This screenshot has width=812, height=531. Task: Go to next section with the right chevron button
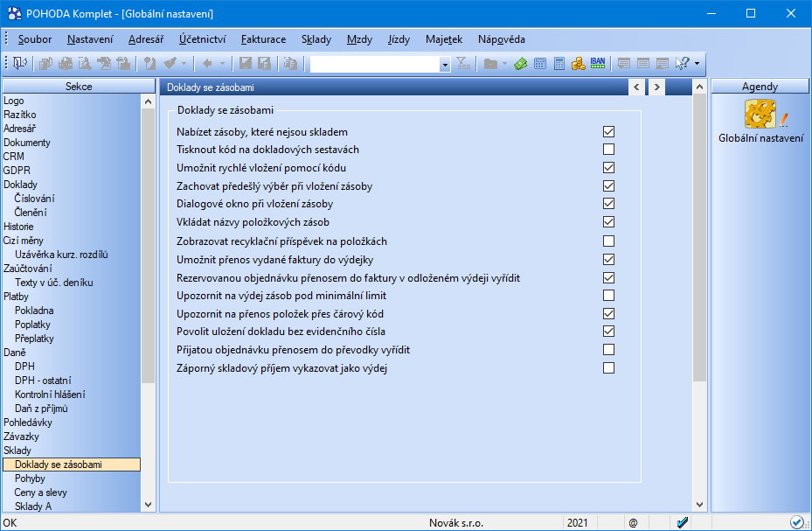(x=656, y=87)
